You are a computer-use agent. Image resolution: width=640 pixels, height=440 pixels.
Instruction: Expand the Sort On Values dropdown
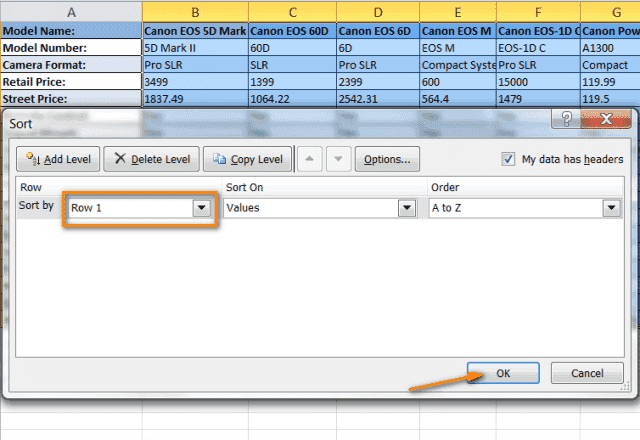click(x=406, y=208)
